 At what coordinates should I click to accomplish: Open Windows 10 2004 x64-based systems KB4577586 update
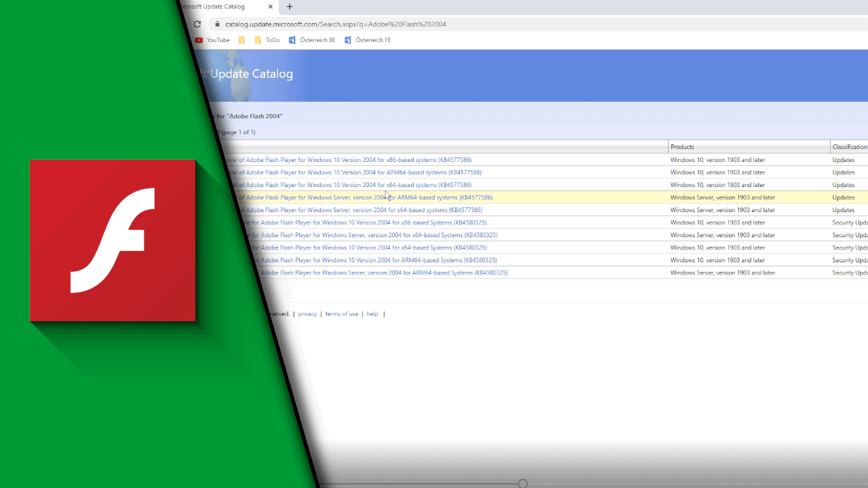click(350, 185)
